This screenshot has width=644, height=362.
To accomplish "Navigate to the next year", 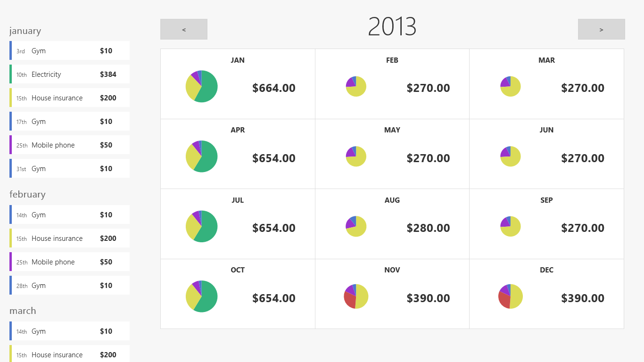I will pyautogui.click(x=601, y=29).
